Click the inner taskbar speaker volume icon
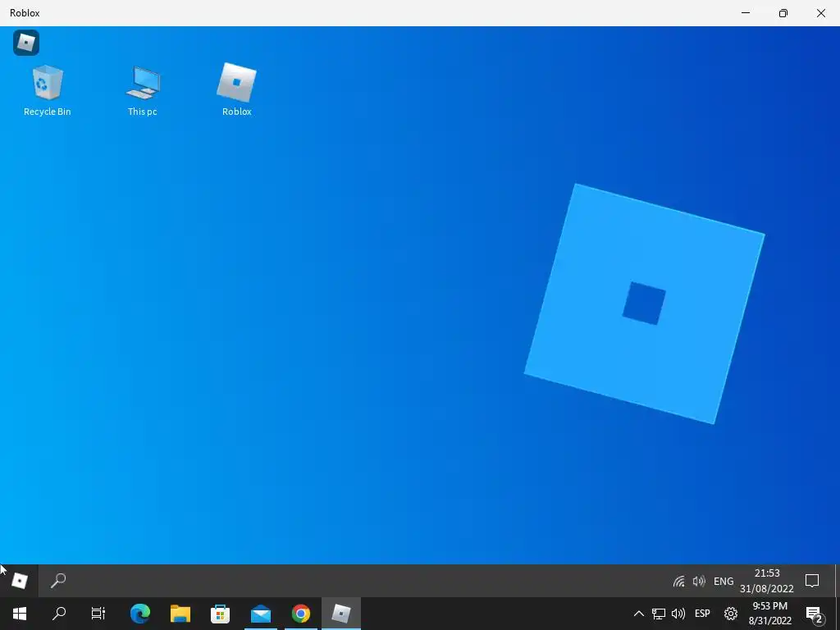 coord(699,582)
